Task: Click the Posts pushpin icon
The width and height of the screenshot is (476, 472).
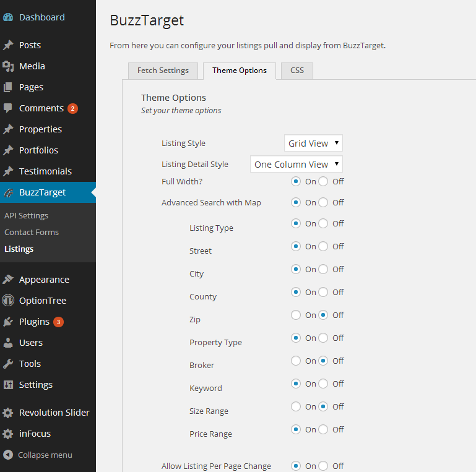Action: click(8, 45)
